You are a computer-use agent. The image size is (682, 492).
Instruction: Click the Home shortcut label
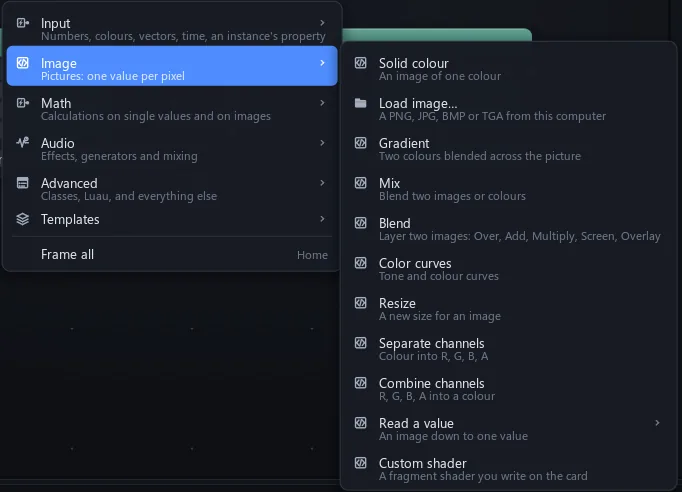[x=312, y=255]
